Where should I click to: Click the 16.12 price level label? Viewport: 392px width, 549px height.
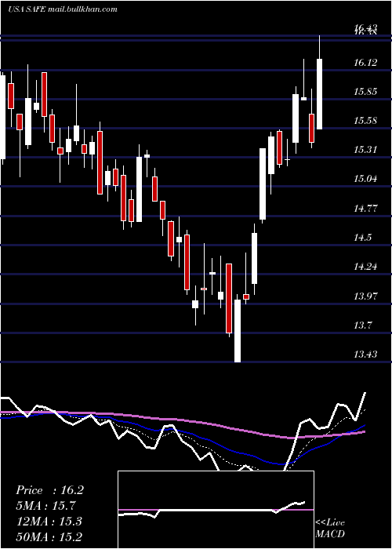click(366, 63)
